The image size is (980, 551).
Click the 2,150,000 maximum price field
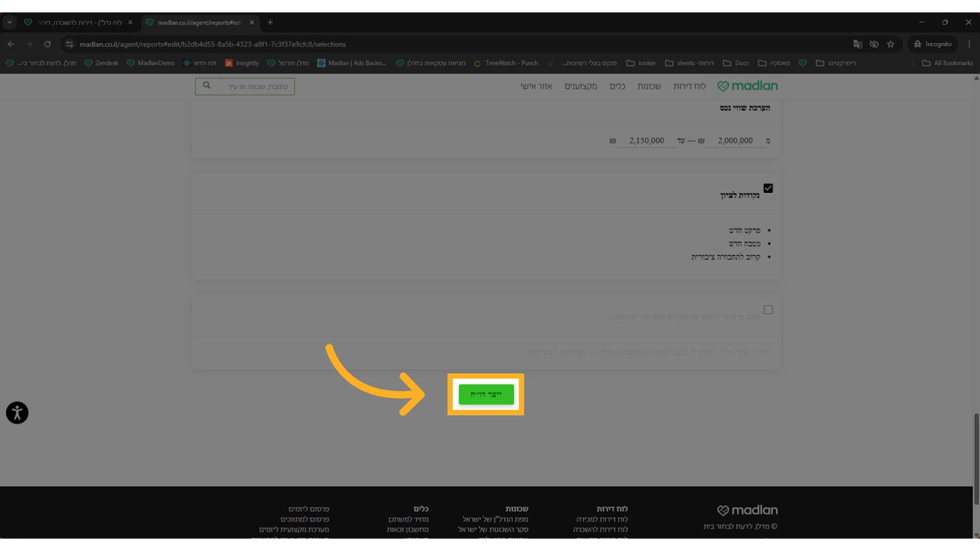pyautogui.click(x=646, y=141)
